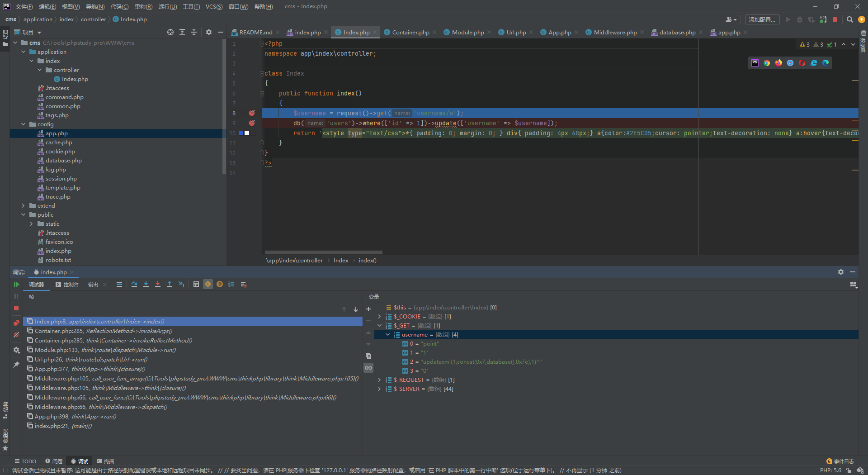This screenshot has width=868, height=475.
Task: Resume the paused debug session
Action: 17,284
